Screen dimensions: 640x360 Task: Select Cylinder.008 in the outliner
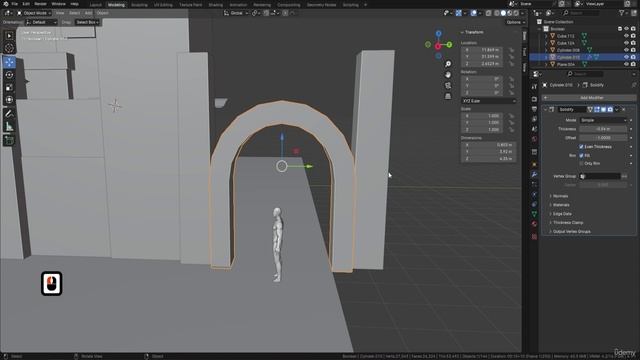pyautogui.click(x=568, y=50)
